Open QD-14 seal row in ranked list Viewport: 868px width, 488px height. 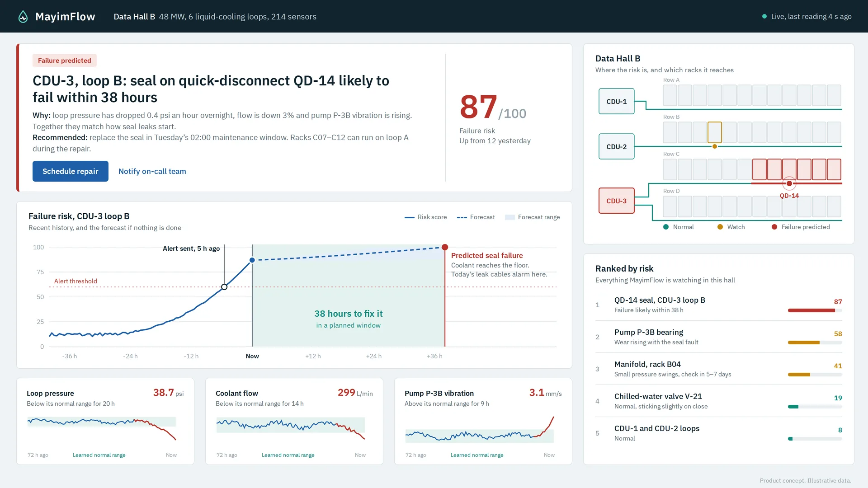click(x=719, y=305)
